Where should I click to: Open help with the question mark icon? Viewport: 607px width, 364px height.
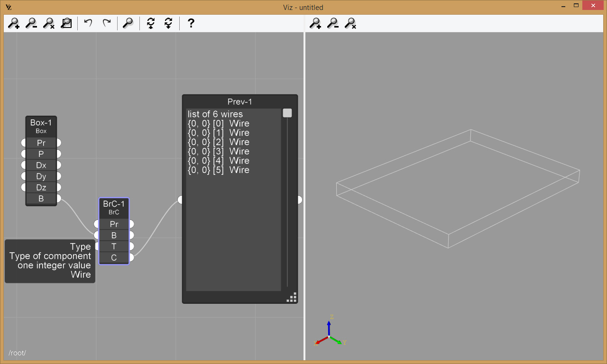coord(191,23)
